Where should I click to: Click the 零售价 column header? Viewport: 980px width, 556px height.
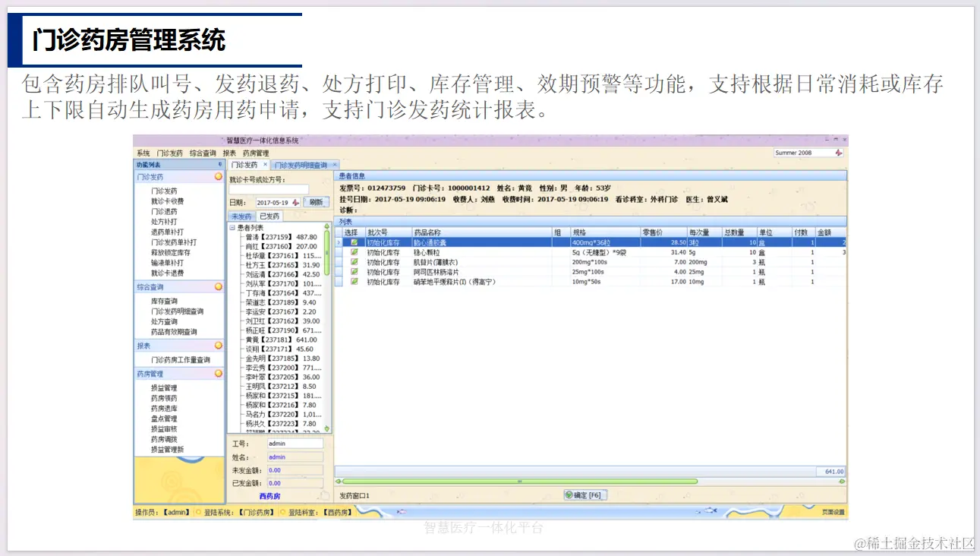(x=663, y=232)
